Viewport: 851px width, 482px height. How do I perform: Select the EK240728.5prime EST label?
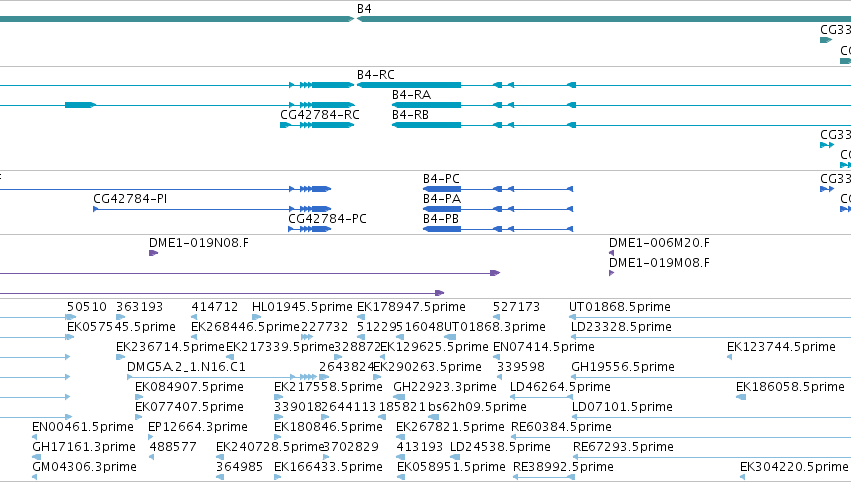270,448
